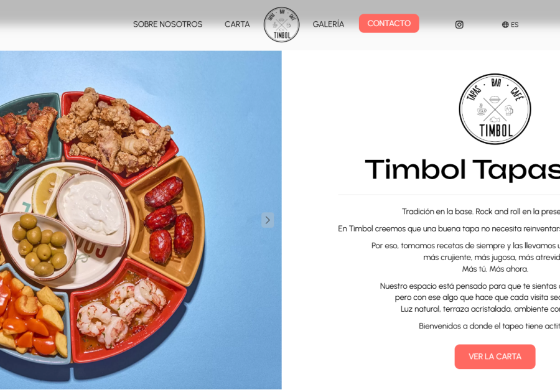The image size is (560, 392).
Task: Go to the CARTA page
Action: [237, 24]
